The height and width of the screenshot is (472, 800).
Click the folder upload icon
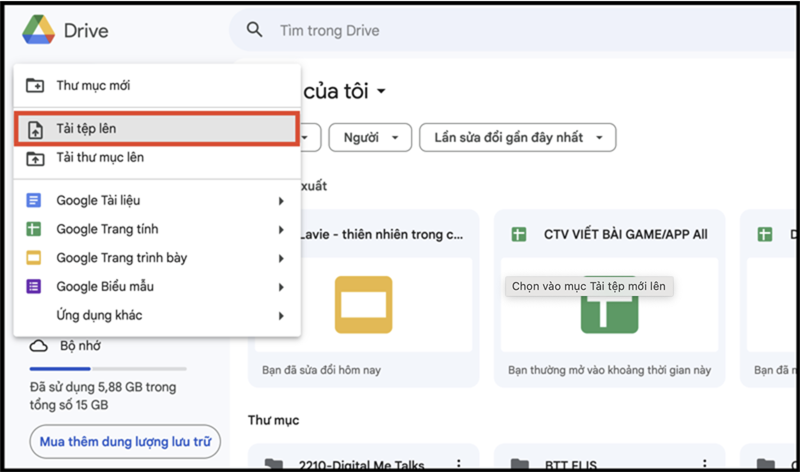click(x=35, y=158)
